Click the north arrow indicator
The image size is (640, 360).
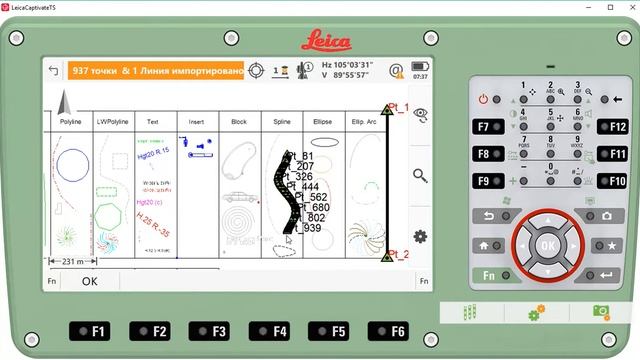(64, 102)
